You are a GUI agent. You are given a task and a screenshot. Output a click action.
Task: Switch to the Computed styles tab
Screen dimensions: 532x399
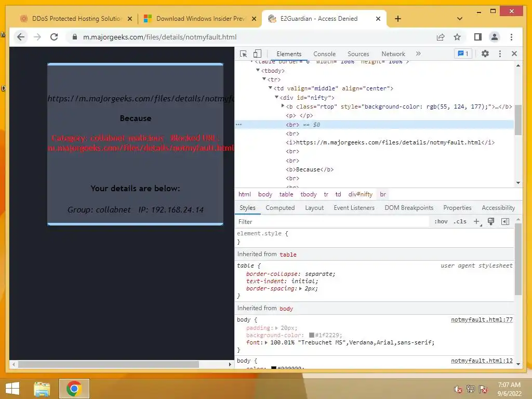coord(280,208)
